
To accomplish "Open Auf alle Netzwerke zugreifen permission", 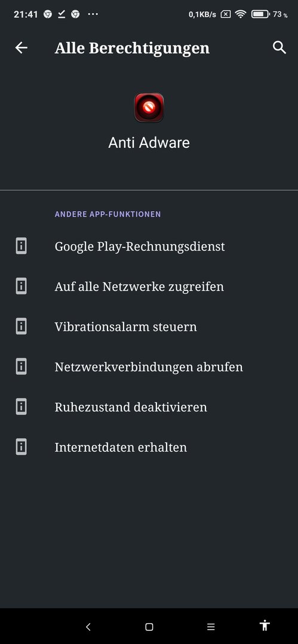I will tap(149, 287).
